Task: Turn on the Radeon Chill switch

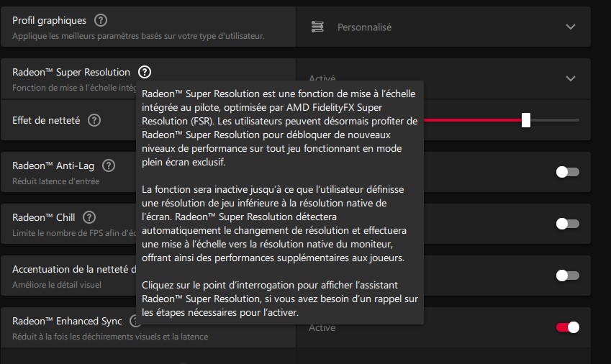Action: click(x=567, y=224)
